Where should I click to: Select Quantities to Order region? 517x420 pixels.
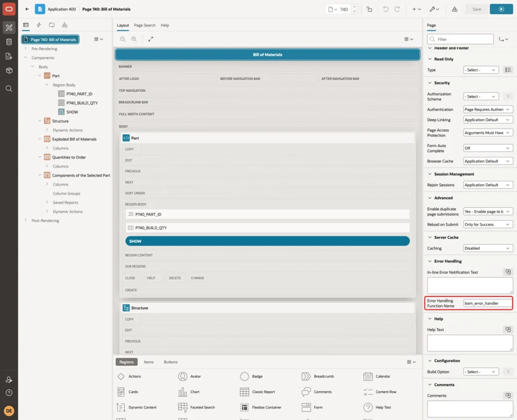[69, 157]
